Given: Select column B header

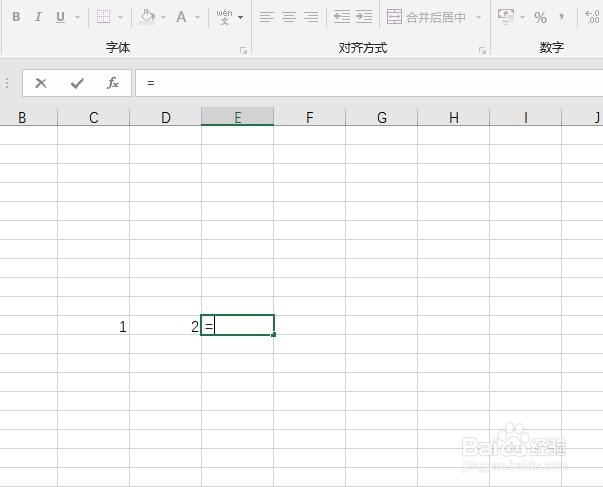Looking at the screenshot, I should 28,117.
